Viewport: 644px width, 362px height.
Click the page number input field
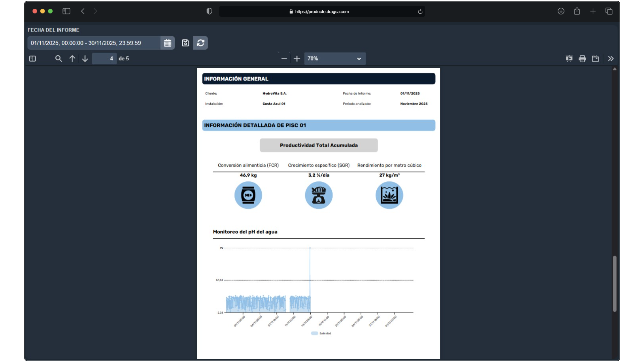104,59
